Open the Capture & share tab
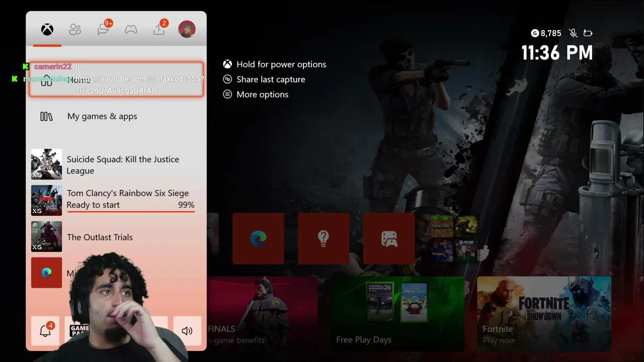Image resolution: width=644 pixels, height=362 pixels. (159, 29)
